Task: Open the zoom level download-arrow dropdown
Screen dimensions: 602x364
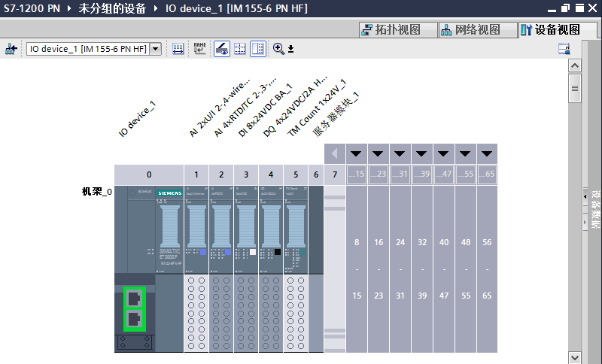Action: click(x=290, y=49)
